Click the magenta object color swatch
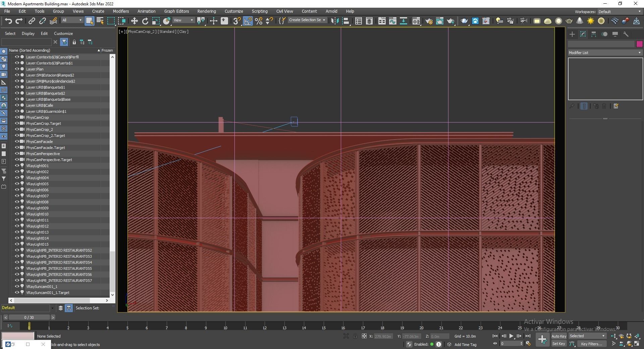 pos(639,44)
